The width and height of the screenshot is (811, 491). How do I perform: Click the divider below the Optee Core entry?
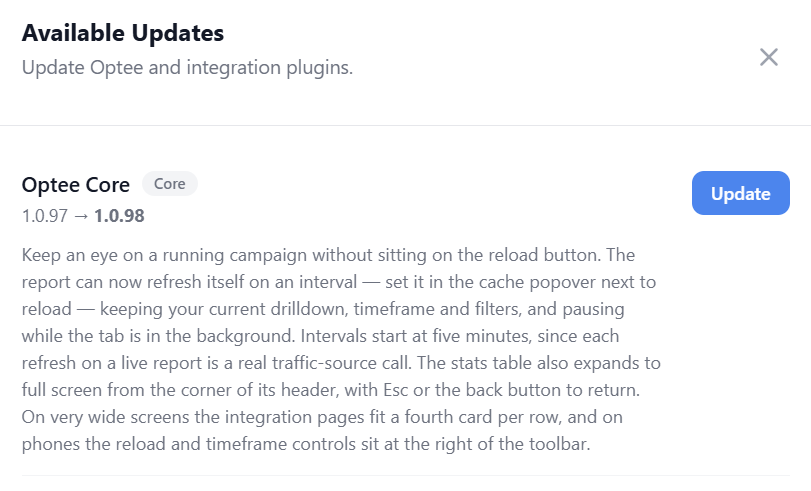coord(406,475)
